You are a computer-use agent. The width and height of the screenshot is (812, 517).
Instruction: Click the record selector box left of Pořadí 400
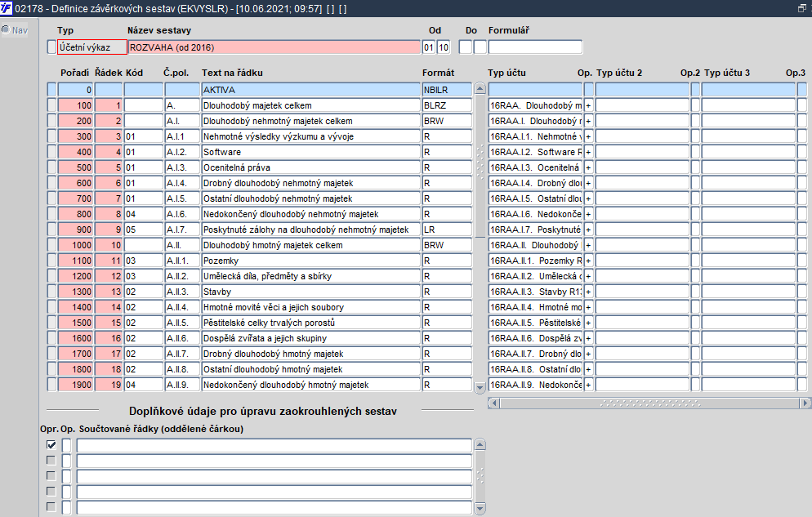coord(51,152)
